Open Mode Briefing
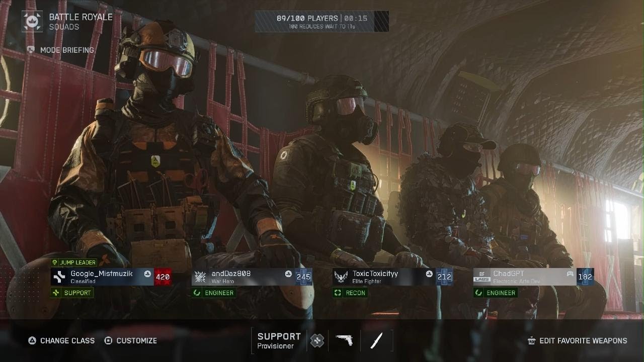Image resolution: width=644 pixels, height=362 pixels. (x=67, y=50)
